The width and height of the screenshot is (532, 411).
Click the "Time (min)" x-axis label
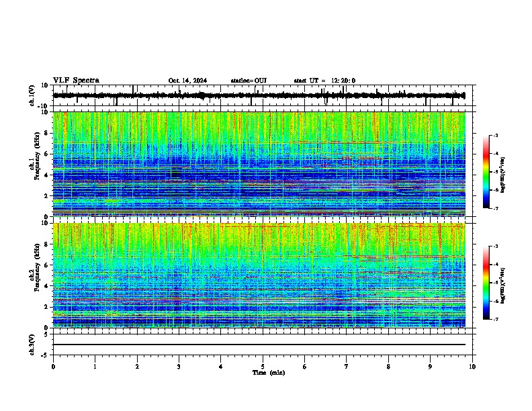point(269,373)
